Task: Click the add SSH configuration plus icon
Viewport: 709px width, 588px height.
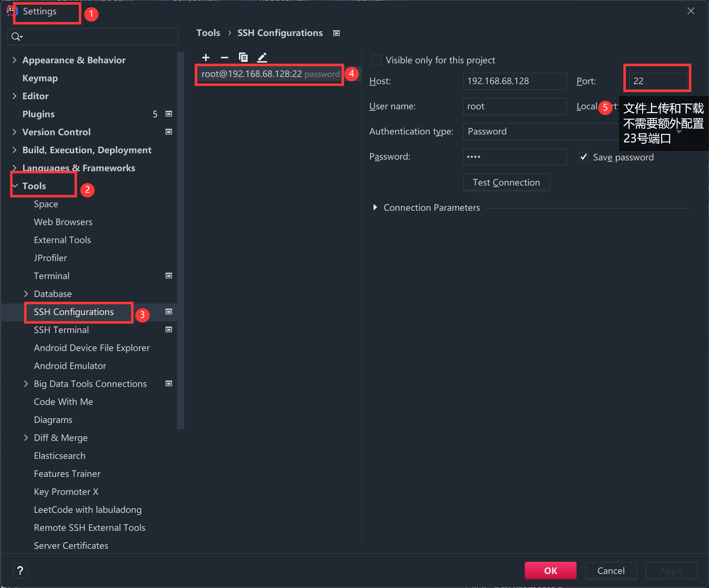Action: coord(206,58)
